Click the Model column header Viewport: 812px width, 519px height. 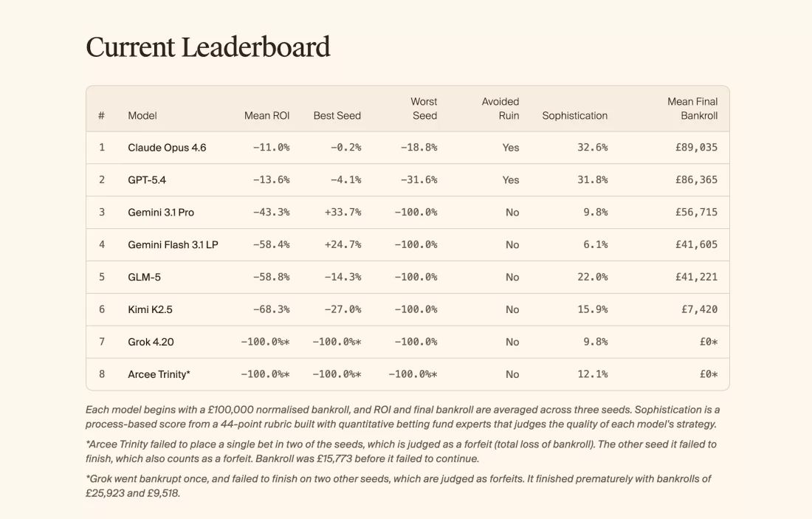(x=142, y=116)
